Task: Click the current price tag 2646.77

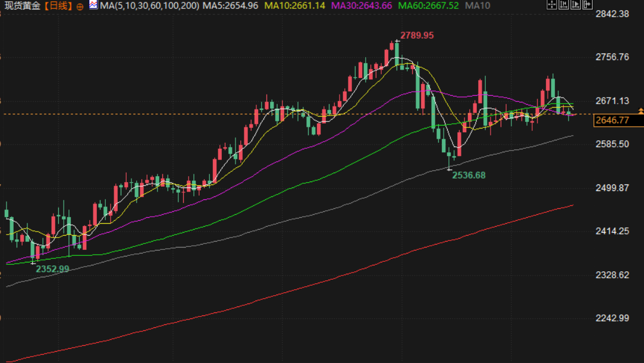Action: coord(618,120)
